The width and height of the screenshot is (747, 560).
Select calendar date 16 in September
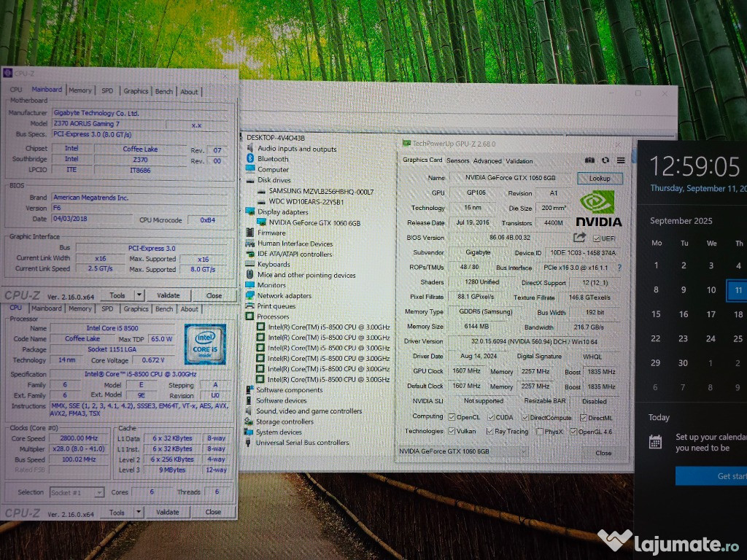[683, 314]
